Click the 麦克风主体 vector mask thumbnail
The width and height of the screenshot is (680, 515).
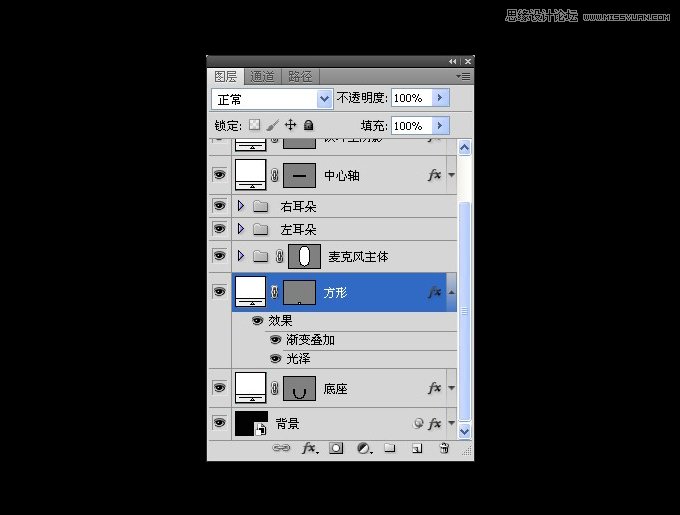click(x=304, y=256)
